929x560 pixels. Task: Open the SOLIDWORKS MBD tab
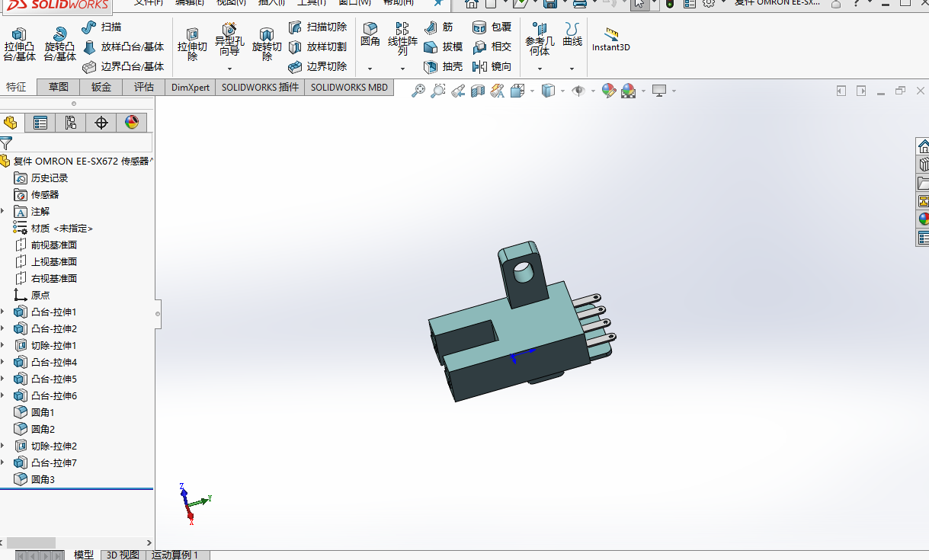[349, 87]
